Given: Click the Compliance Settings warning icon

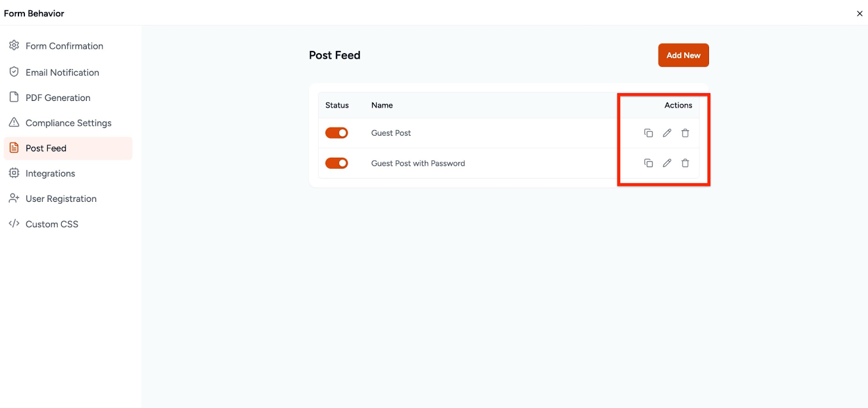Looking at the screenshot, I should (14, 122).
